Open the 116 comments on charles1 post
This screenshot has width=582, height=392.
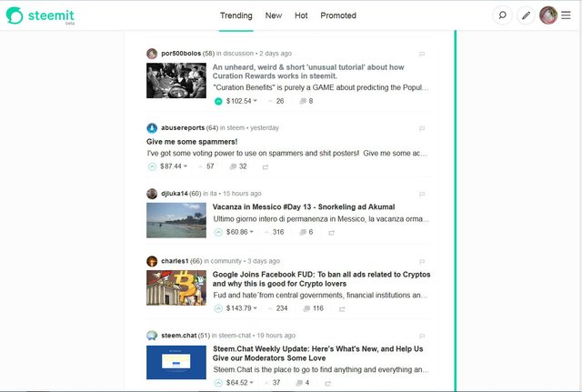pyautogui.click(x=313, y=308)
